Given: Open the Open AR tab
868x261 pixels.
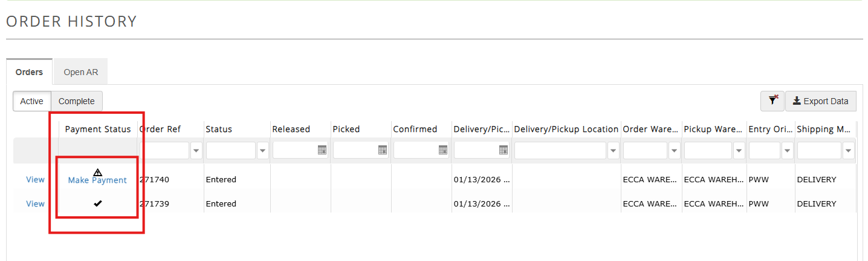Looking at the screenshot, I should (x=81, y=72).
